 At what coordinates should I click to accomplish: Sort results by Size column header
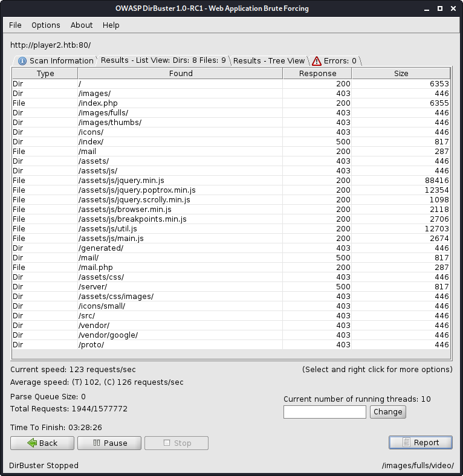(x=401, y=74)
